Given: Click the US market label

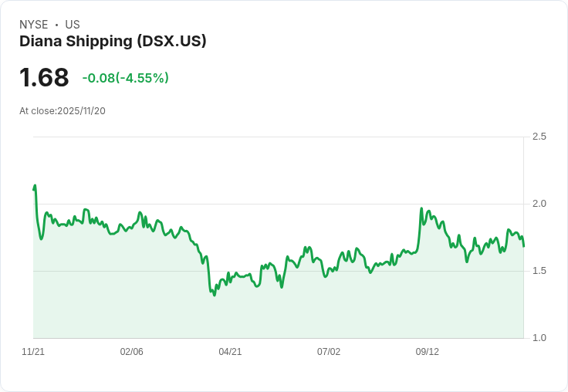Looking at the screenshot, I should point(73,25).
